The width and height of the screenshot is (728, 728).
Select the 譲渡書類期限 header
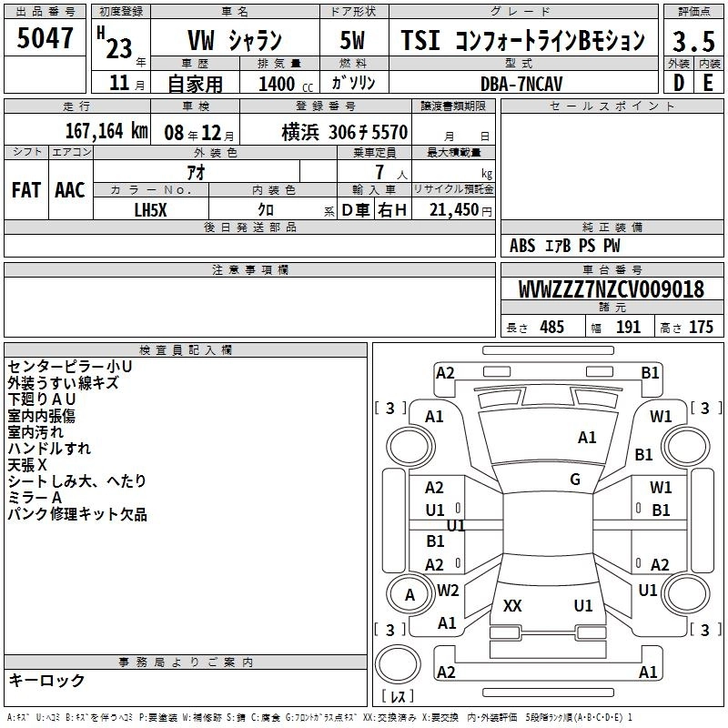click(453, 106)
